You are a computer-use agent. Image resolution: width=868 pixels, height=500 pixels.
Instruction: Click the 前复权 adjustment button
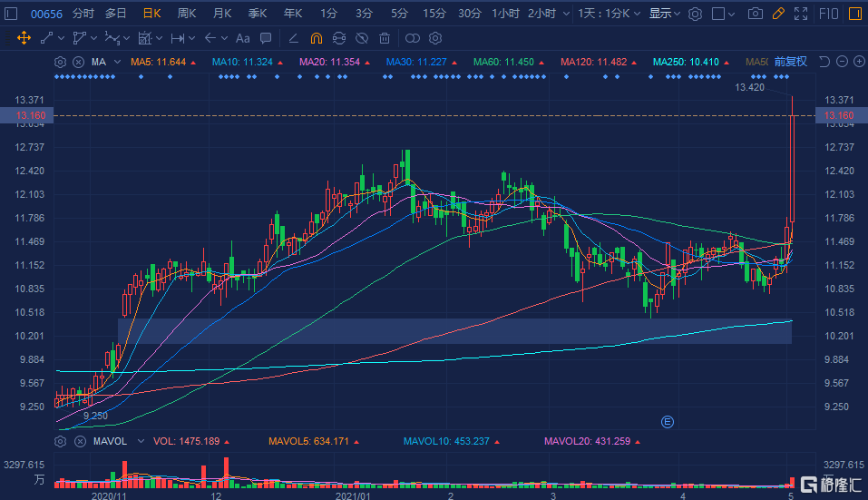point(790,62)
